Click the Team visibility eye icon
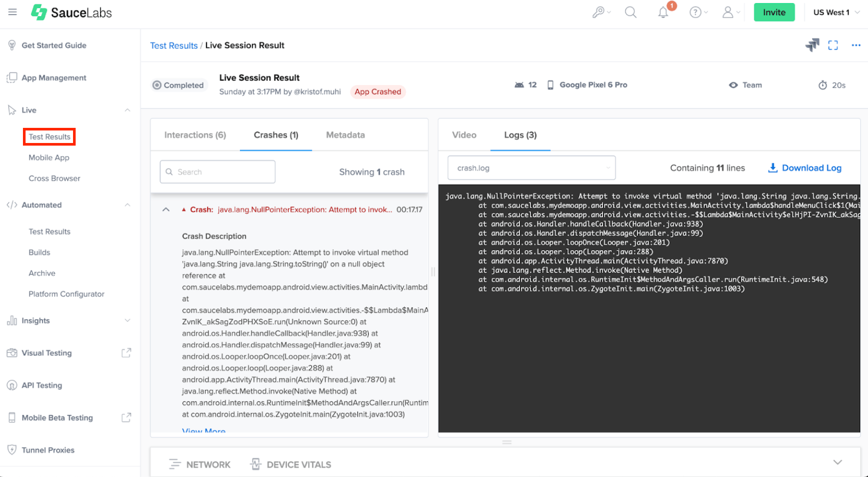The height and width of the screenshot is (477, 868). [733, 85]
